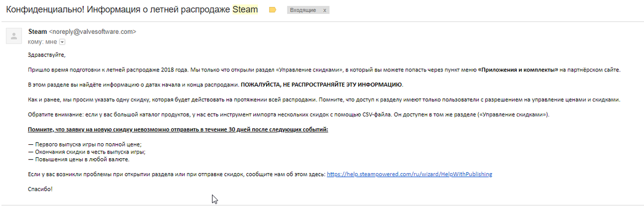This screenshot has width=644, height=206.
Task: Click the closing word Спасибо!
Action: (x=40, y=189)
